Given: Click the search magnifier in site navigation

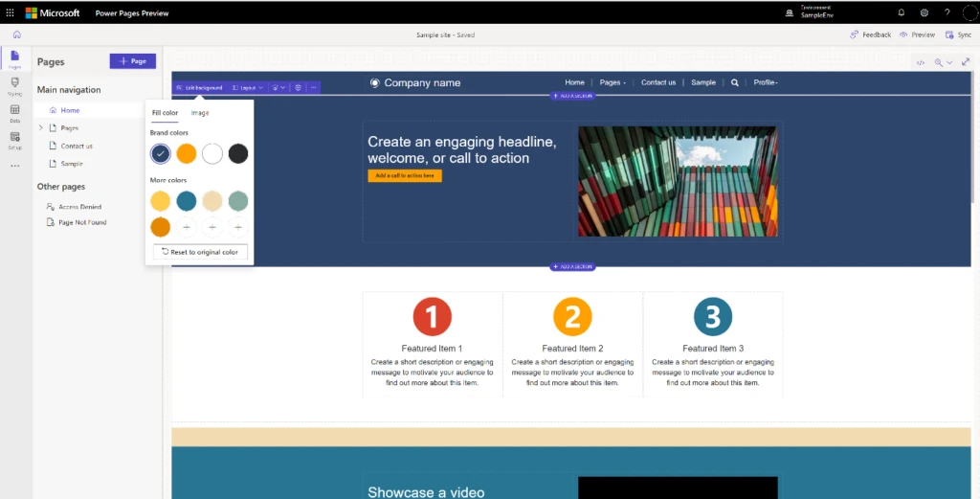Looking at the screenshot, I should 734,82.
